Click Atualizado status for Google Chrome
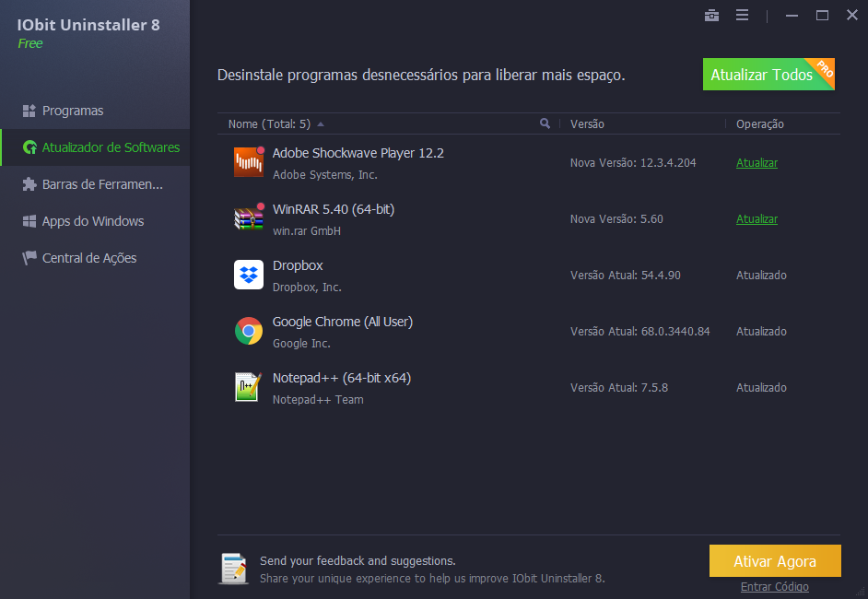 tap(761, 332)
